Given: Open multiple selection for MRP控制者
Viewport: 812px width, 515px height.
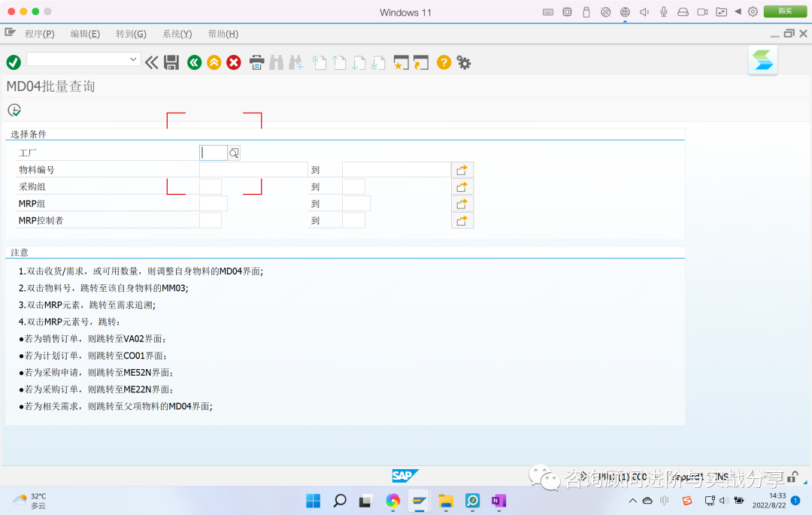Looking at the screenshot, I should (462, 220).
